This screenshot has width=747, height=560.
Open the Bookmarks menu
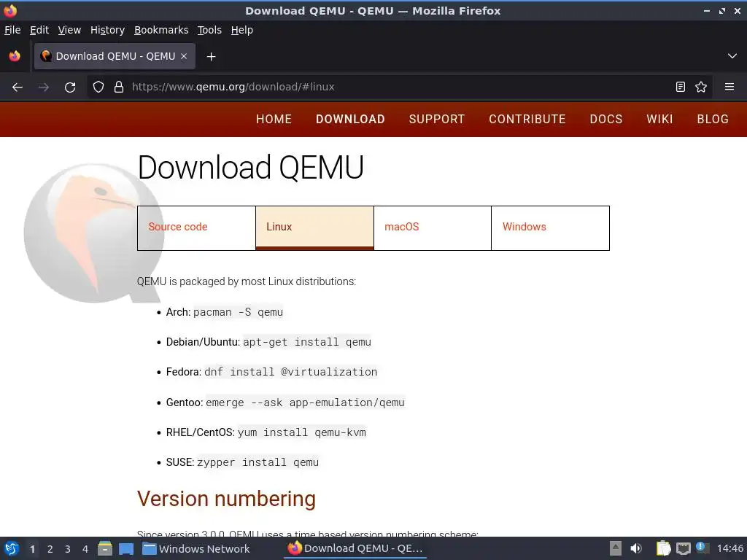(161, 30)
